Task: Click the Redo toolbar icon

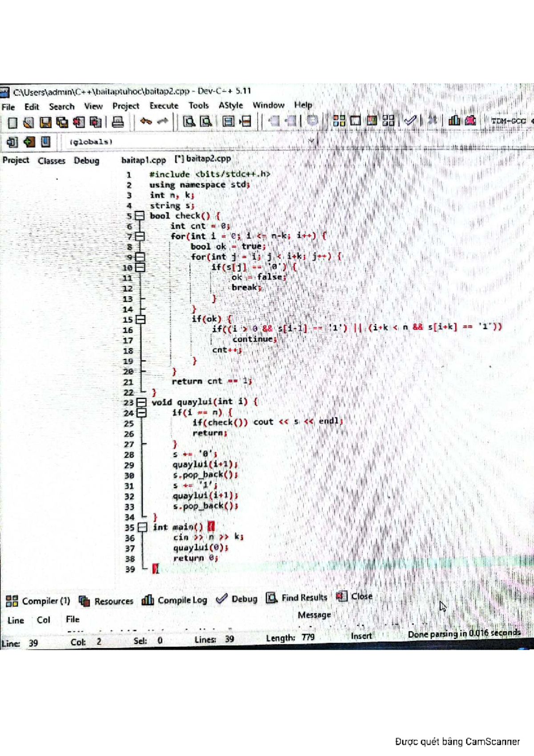Action: (163, 121)
